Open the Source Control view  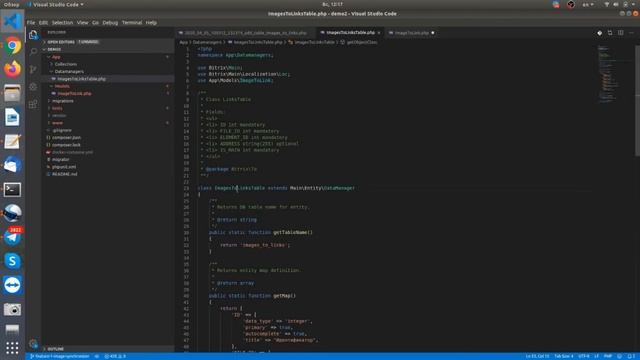point(33,69)
